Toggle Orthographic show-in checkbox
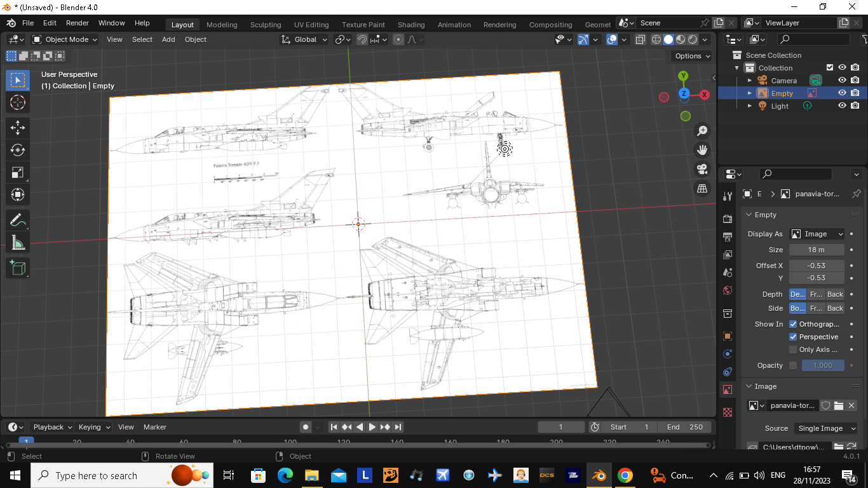Image resolution: width=868 pixels, height=488 pixels. point(793,324)
